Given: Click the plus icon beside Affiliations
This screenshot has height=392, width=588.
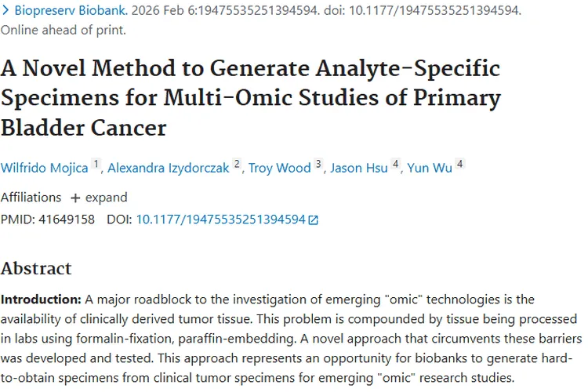Looking at the screenshot, I should [75, 198].
